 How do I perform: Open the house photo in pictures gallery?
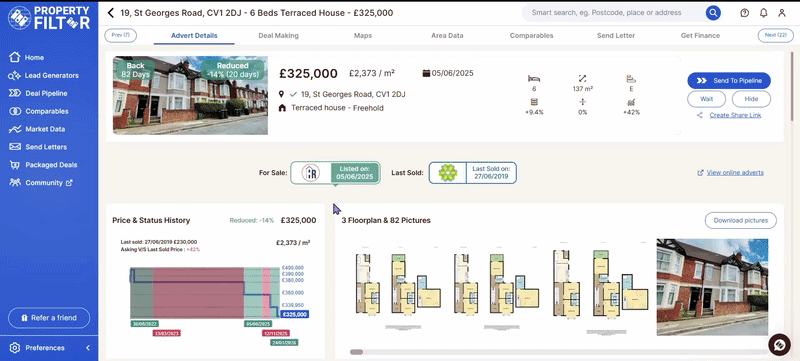pyautogui.click(x=712, y=287)
